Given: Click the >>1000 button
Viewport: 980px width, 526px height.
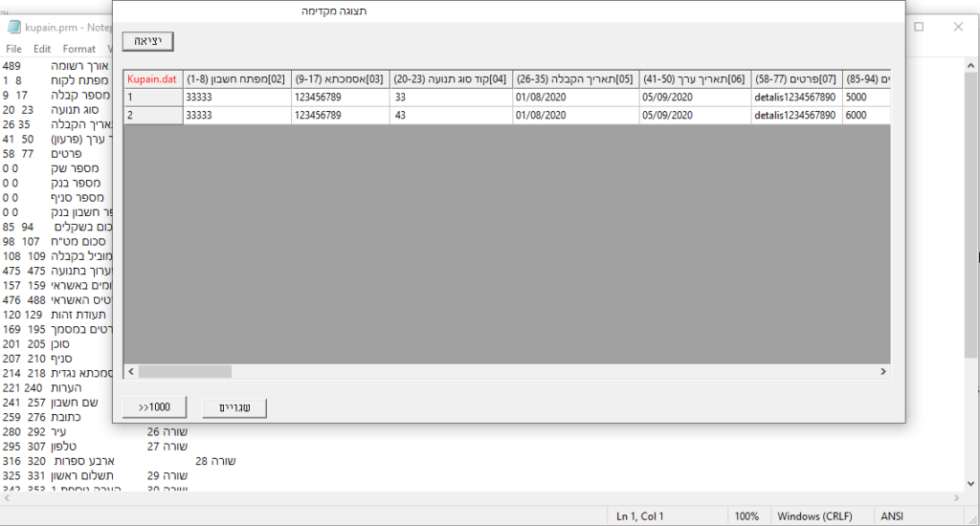Looking at the screenshot, I should 154,407.
